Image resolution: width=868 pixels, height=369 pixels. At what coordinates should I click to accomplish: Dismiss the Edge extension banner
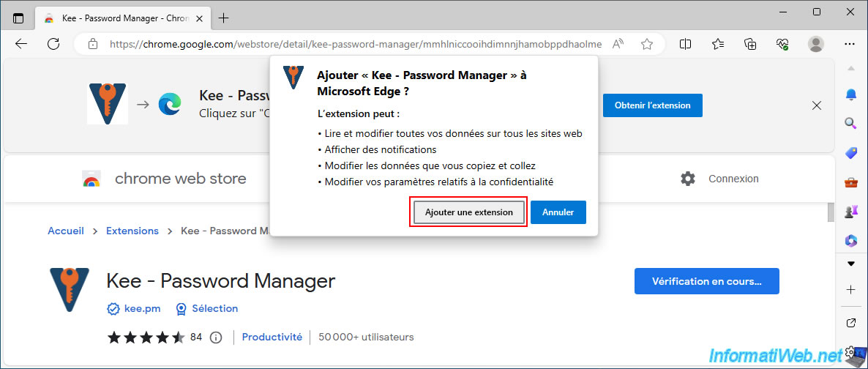pyautogui.click(x=817, y=105)
